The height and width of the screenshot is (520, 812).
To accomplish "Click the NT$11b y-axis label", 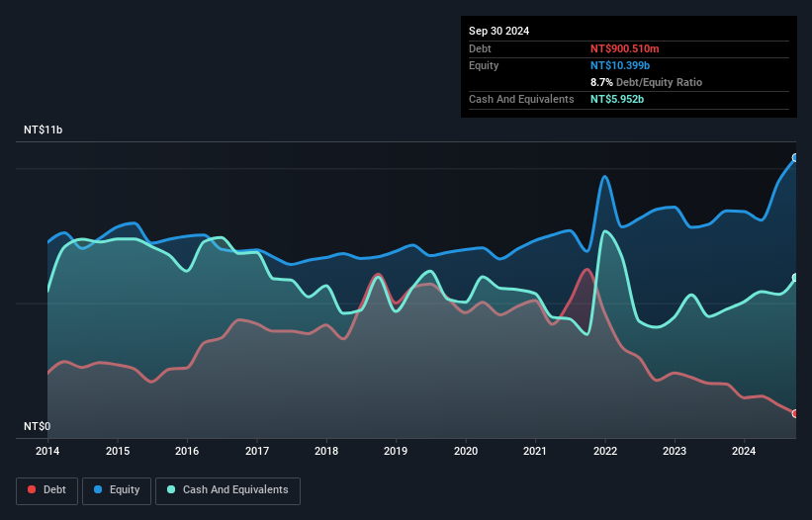I will click(x=44, y=130).
